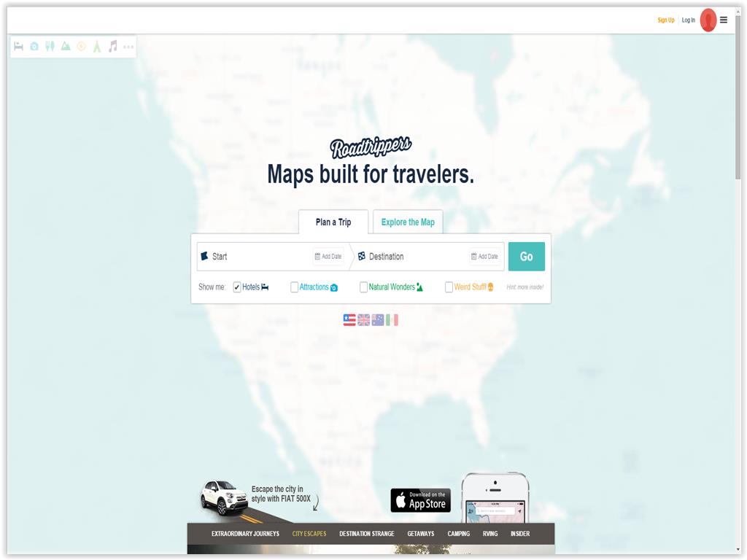Enable the Attractions checkbox

pyautogui.click(x=295, y=287)
